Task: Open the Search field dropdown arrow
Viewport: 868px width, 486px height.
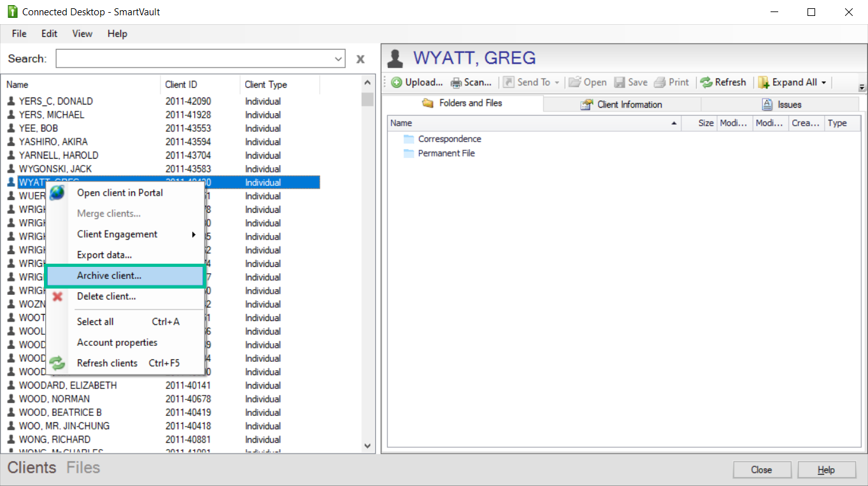Action: point(338,58)
